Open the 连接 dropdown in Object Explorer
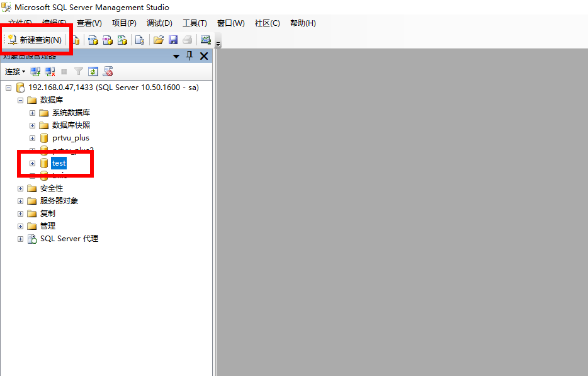The image size is (588, 376). [15, 72]
